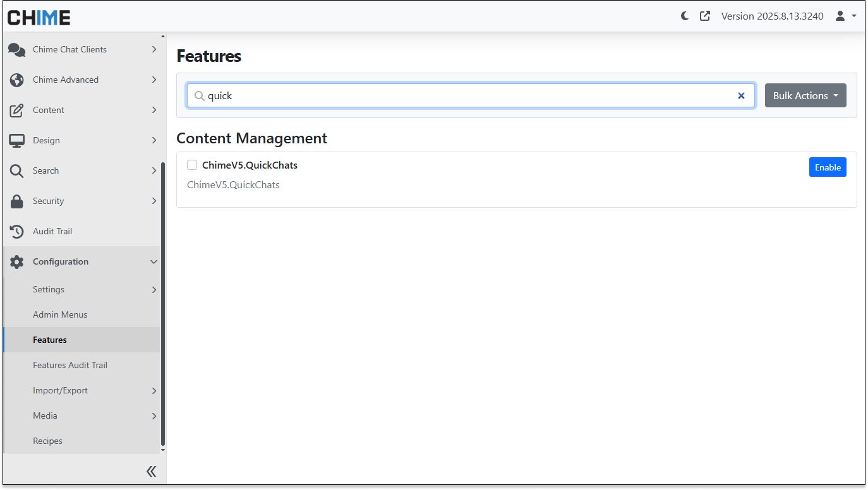Open Features Audit Trail
The height and width of the screenshot is (490, 868).
point(82,365)
